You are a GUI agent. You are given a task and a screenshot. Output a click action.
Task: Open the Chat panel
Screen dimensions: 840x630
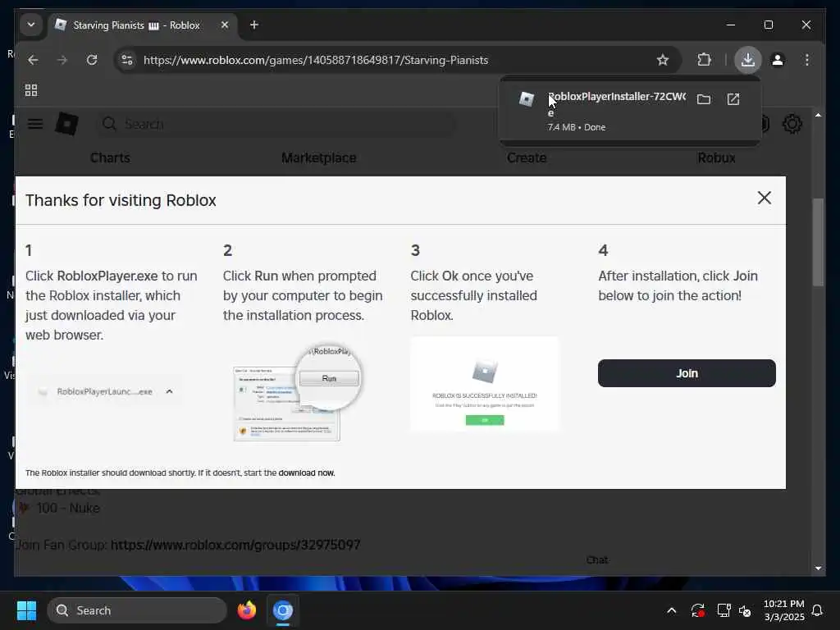(597, 559)
